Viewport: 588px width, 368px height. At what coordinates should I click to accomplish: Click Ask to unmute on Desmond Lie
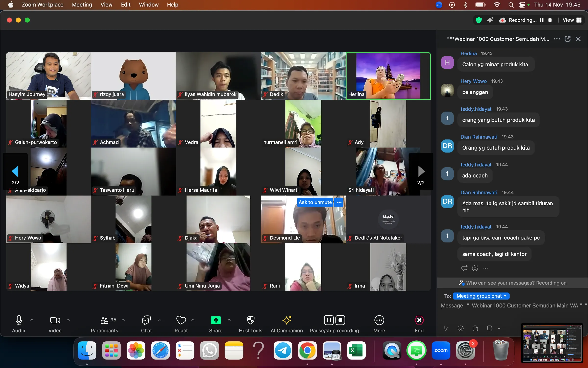(x=315, y=202)
